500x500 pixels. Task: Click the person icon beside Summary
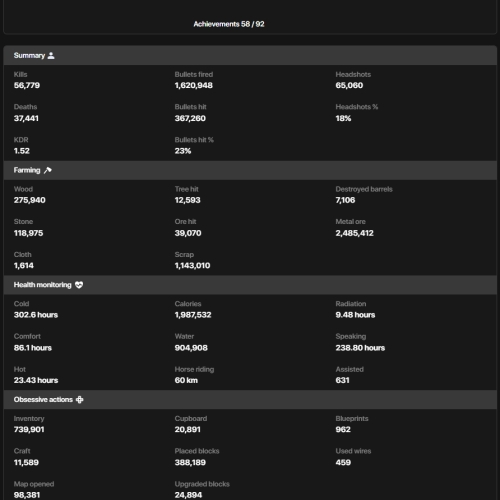(x=51, y=55)
